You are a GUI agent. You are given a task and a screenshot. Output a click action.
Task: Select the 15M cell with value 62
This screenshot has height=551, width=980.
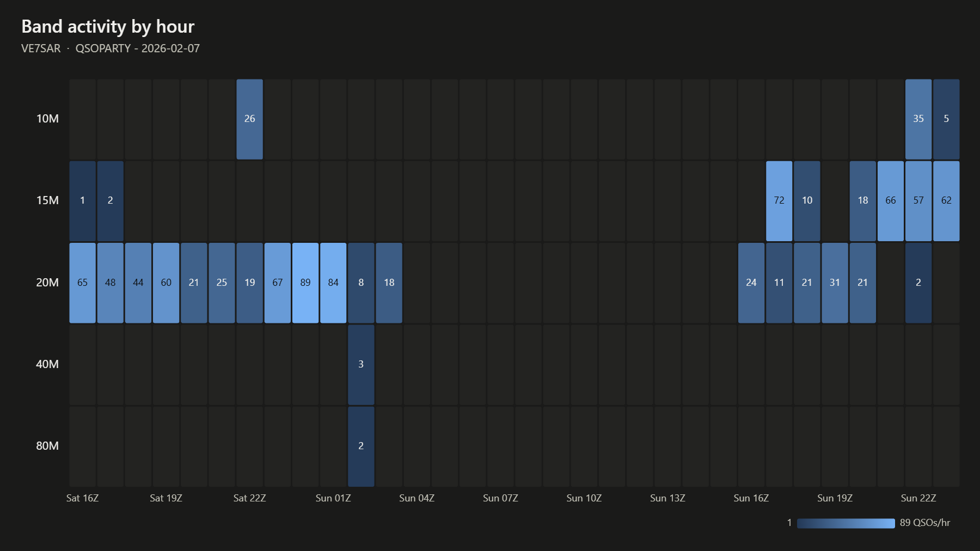[946, 201]
